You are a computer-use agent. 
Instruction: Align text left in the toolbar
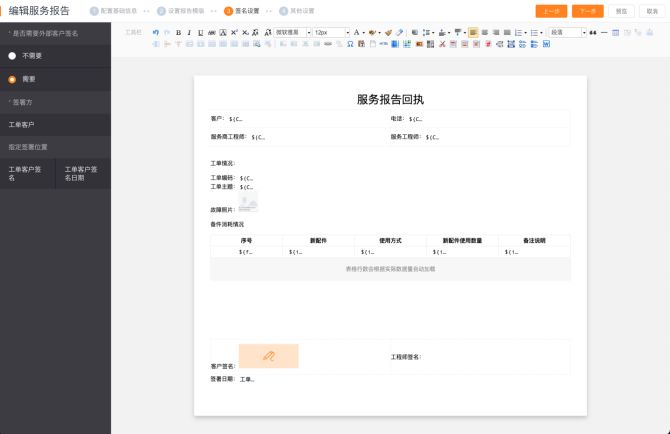tap(472, 32)
